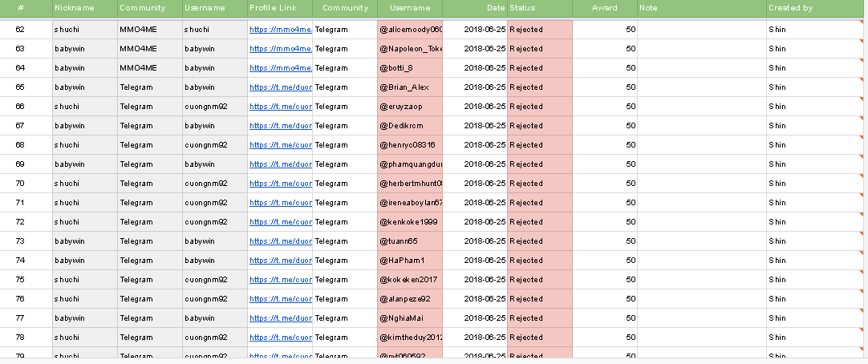Click the Created by column header
This screenshot has width=868, height=364.
click(x=790, y=8)
